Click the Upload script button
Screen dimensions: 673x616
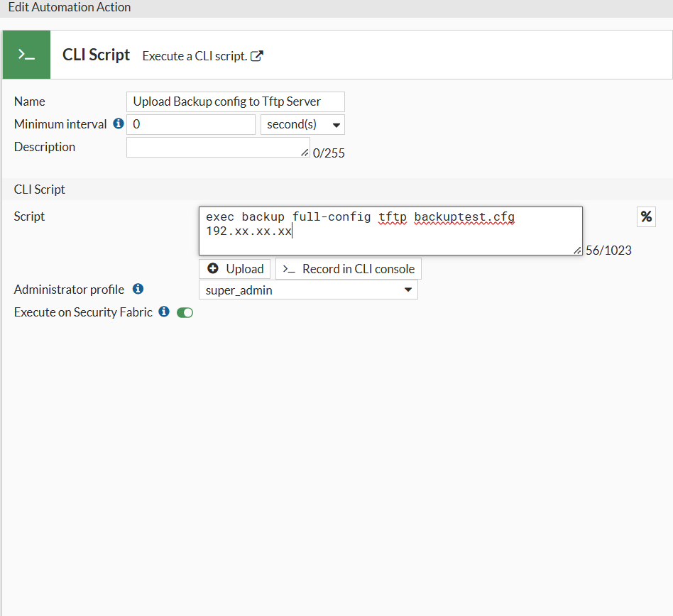point(235,269)
